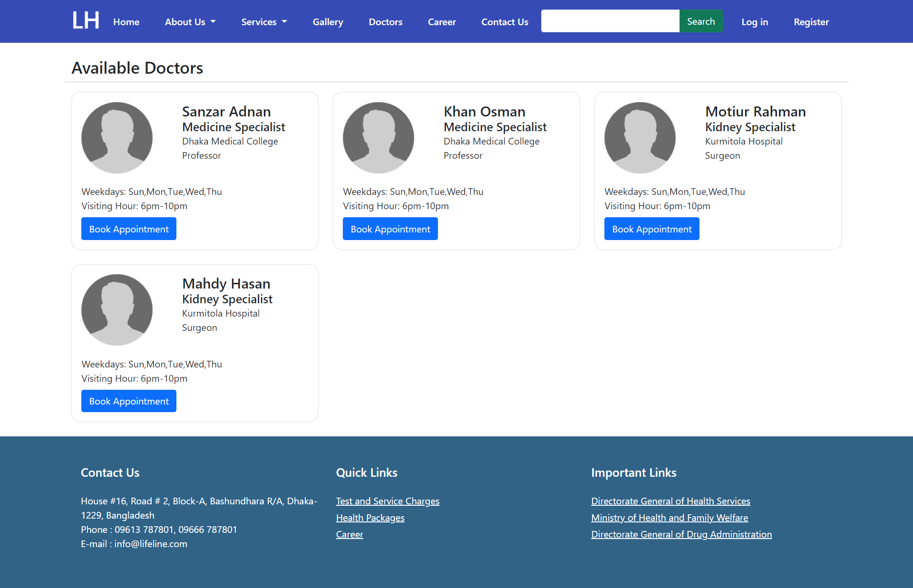
Task: Book appointment with Sanzar Adnan
Action: click(x=129, y=229)
